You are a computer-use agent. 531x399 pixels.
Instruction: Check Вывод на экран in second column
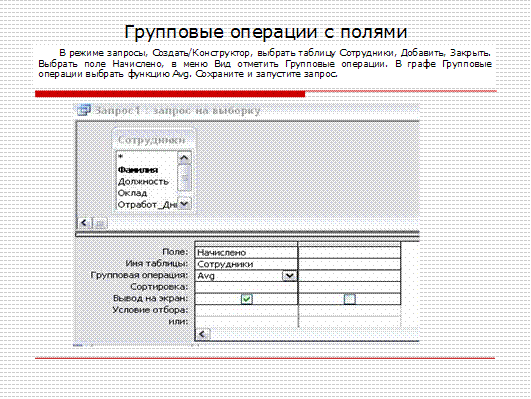tap(349, 299)
